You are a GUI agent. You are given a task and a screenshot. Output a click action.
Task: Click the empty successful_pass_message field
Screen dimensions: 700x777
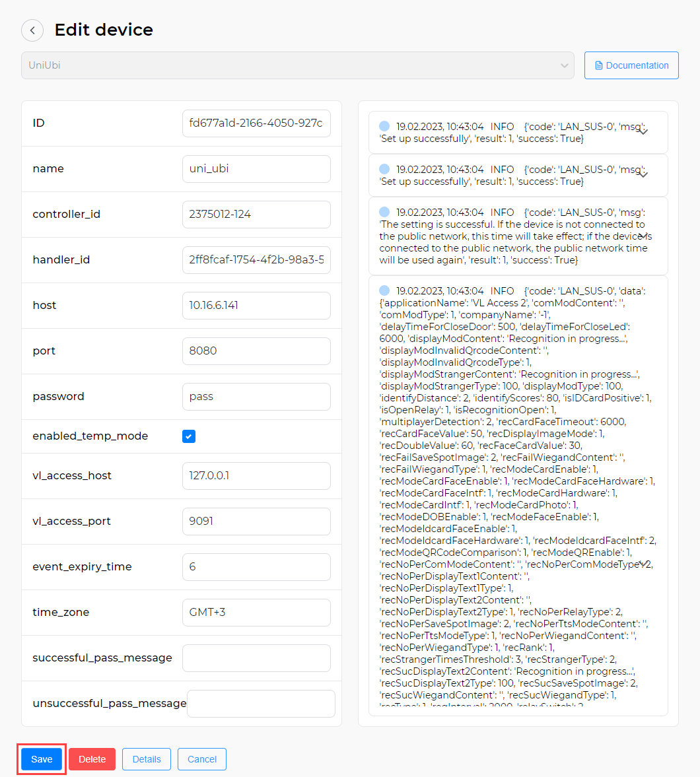click(256, 659)
